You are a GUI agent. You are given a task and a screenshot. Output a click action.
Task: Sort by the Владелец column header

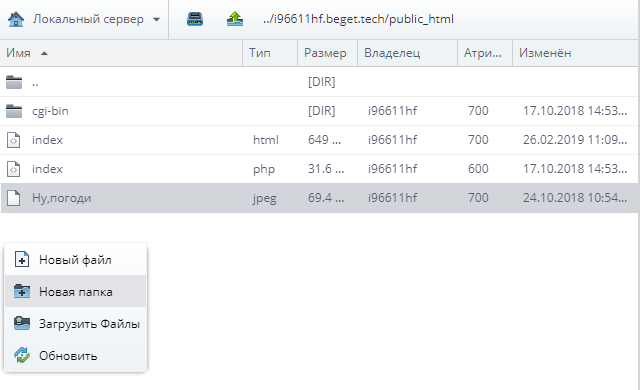[407, 53]
